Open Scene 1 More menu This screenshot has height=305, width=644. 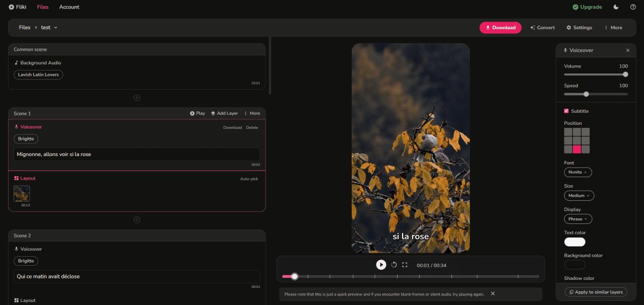coord(252,113)
